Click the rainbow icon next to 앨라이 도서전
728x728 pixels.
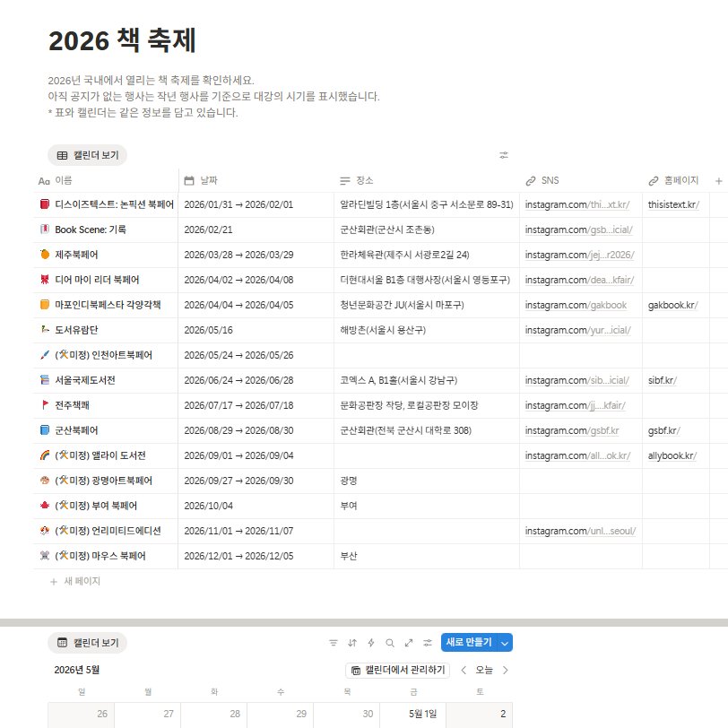45,455
